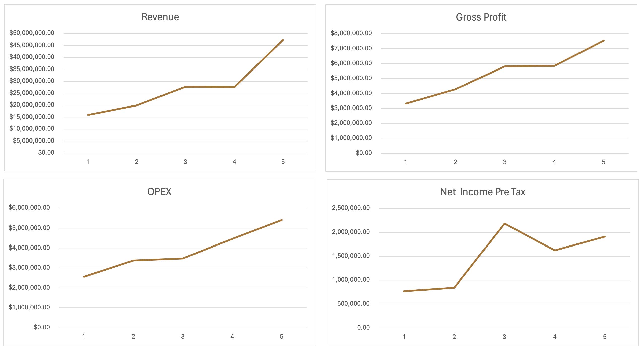Click the Revenue chart title
The width and height of the screenshot is (644, 352).
pos(160,17)
